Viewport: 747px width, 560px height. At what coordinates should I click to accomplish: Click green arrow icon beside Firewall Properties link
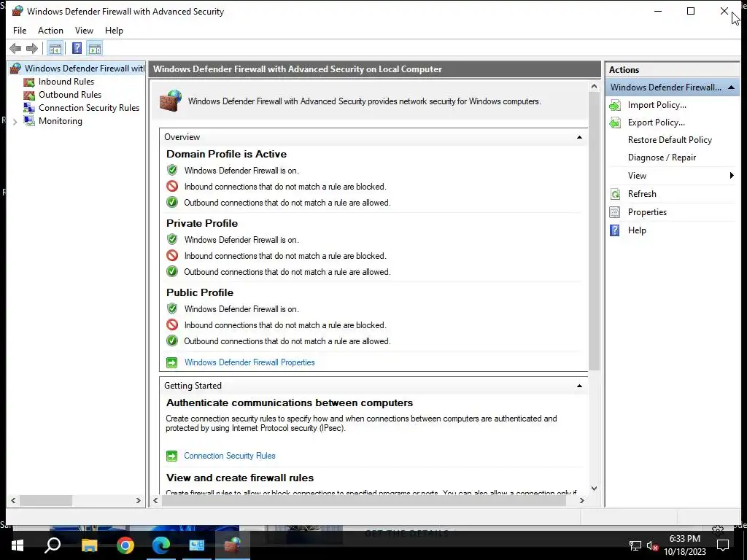171,363
